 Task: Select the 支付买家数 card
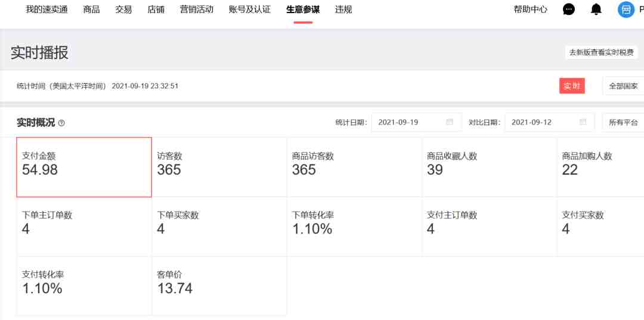coord(600,226)
